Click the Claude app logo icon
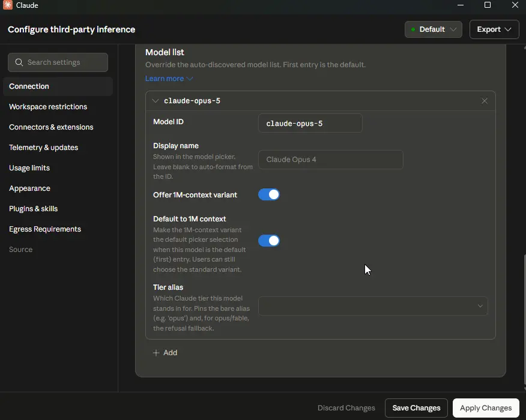 pos(7,5)
